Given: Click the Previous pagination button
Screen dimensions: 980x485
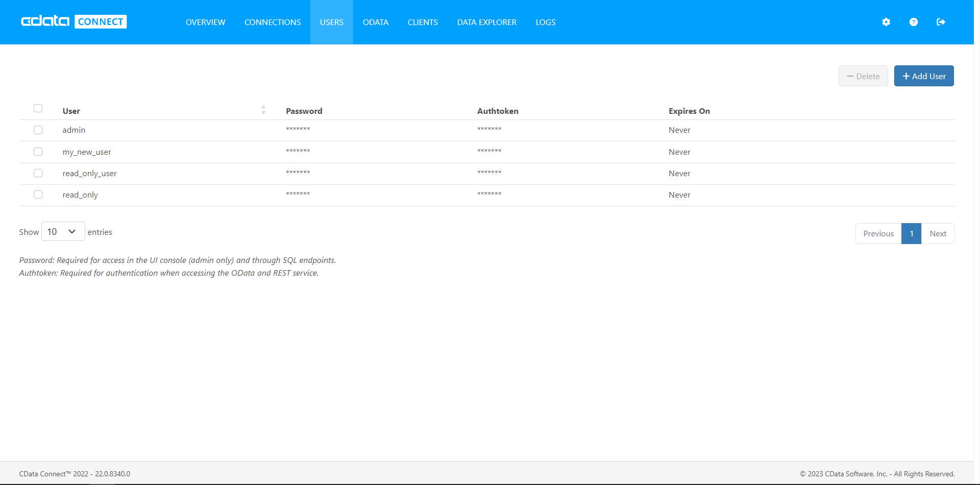Looking at the screenshot, I should tap(878, 234).
